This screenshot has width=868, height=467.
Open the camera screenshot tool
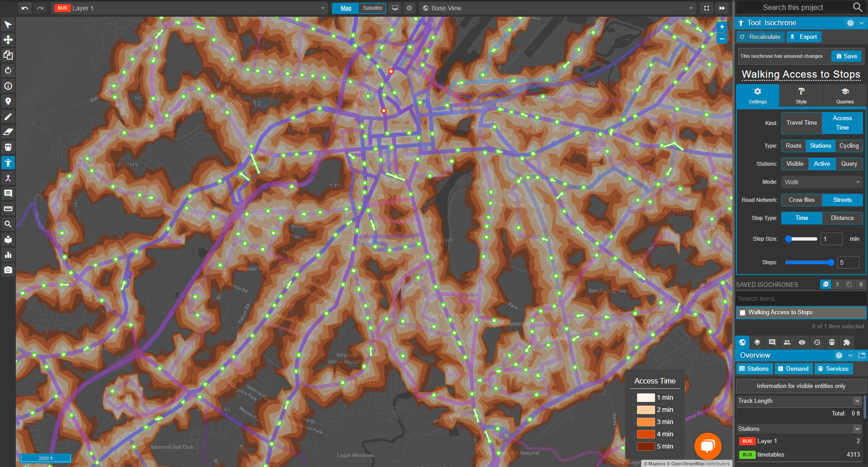coord(8,270)
